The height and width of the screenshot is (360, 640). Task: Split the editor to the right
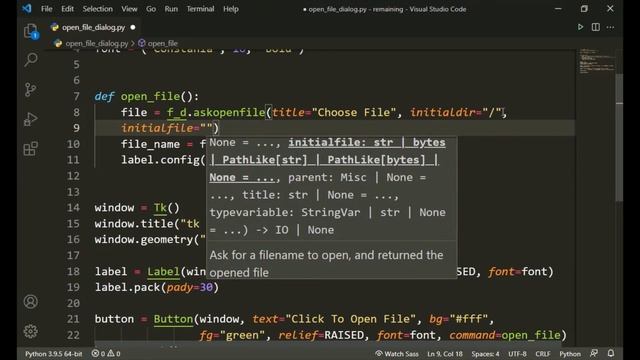pos(596,27)
